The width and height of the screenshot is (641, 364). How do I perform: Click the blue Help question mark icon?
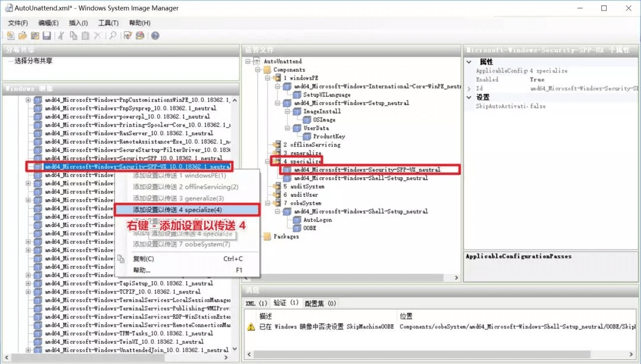click(155, 36)
